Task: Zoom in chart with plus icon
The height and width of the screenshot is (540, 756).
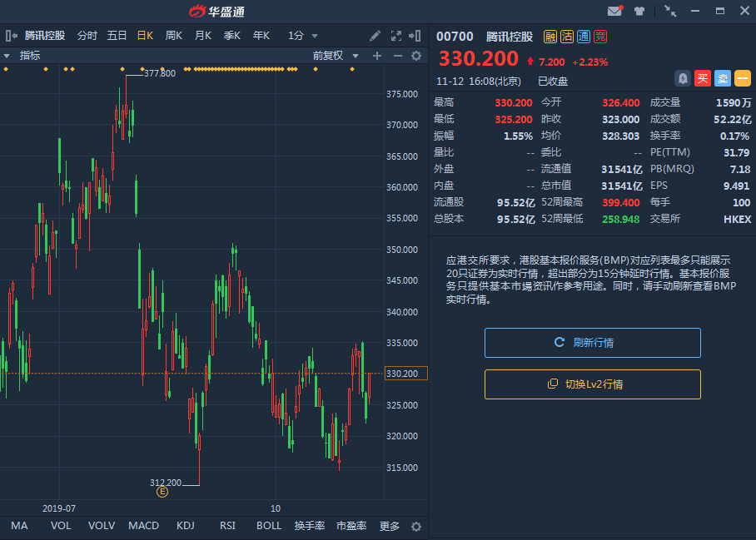Action: coord(377,56)
